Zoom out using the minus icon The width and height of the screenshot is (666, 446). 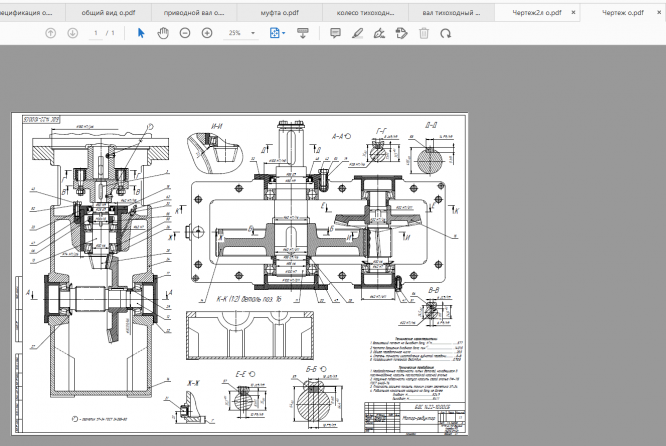point(185,33)
